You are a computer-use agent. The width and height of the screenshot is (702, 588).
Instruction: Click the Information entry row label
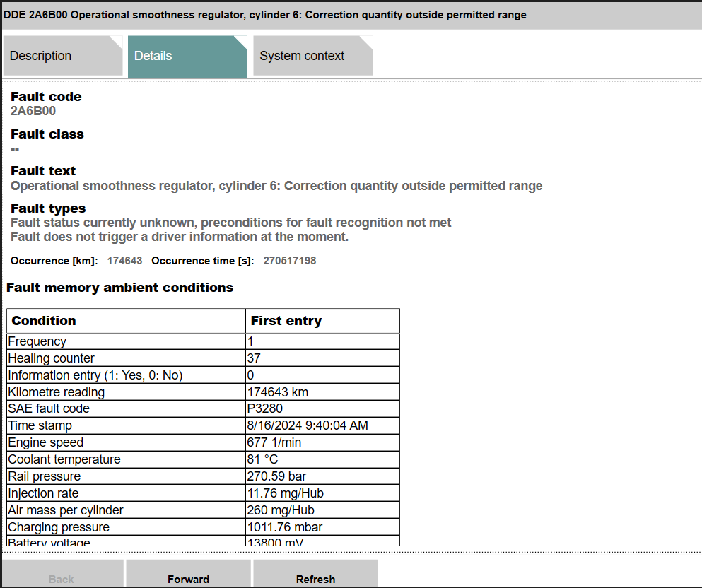95,375
